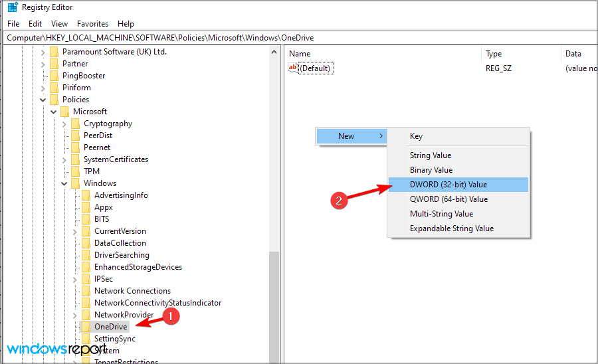The width and height of the screenshot is (598, 364).
Task: Click the CurrentVersion folder icon
Action: [x=86, y=231]
